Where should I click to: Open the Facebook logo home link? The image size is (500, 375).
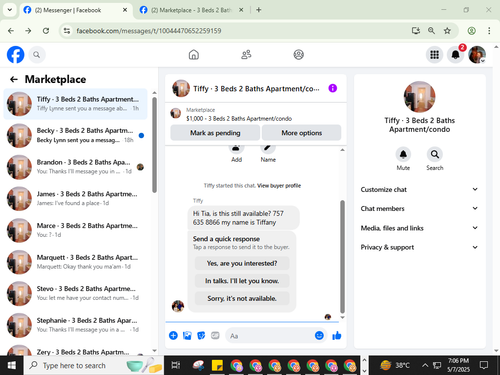click(x=15, y=55)
